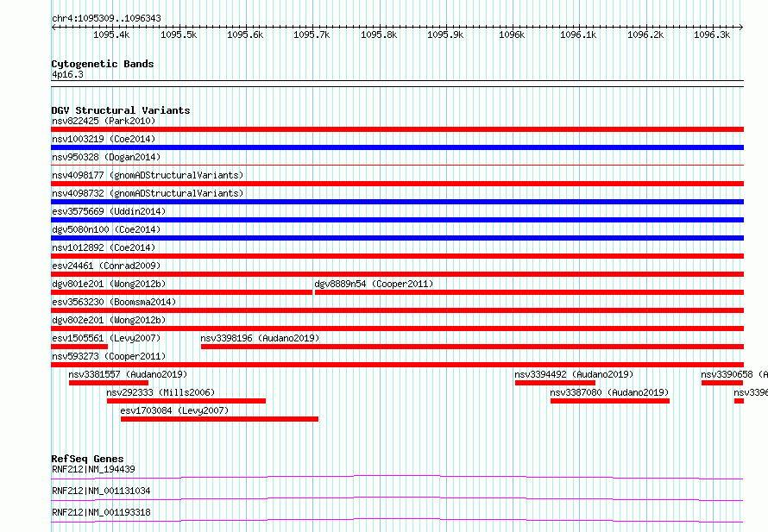Open the RNF212|NM_001131034 gene label
This screenshot has height=532, width=768.
tap(101, 491)
